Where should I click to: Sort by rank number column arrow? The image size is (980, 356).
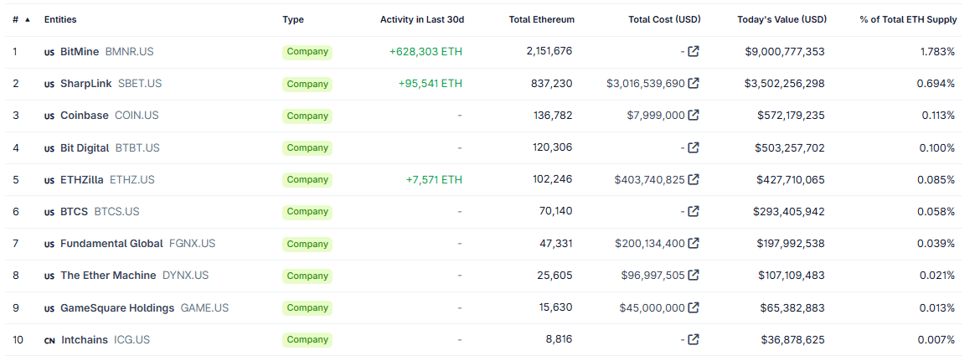point(28,19)
